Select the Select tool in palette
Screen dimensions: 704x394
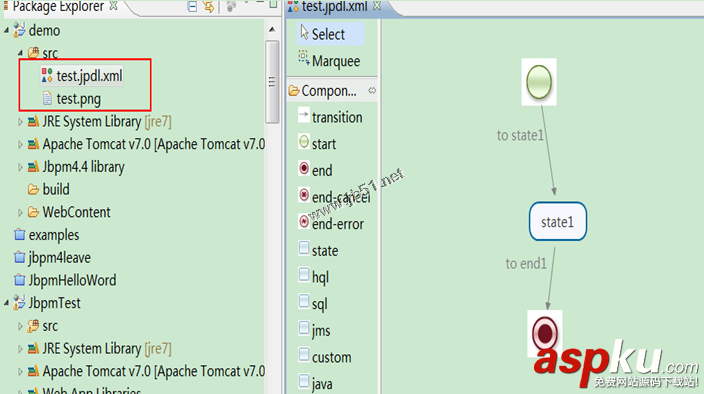click(330, 34)
